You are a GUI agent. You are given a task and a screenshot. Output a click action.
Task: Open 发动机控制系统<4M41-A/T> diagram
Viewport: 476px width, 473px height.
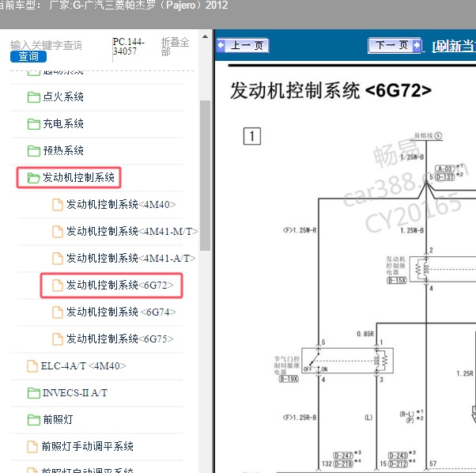[130, 258]
